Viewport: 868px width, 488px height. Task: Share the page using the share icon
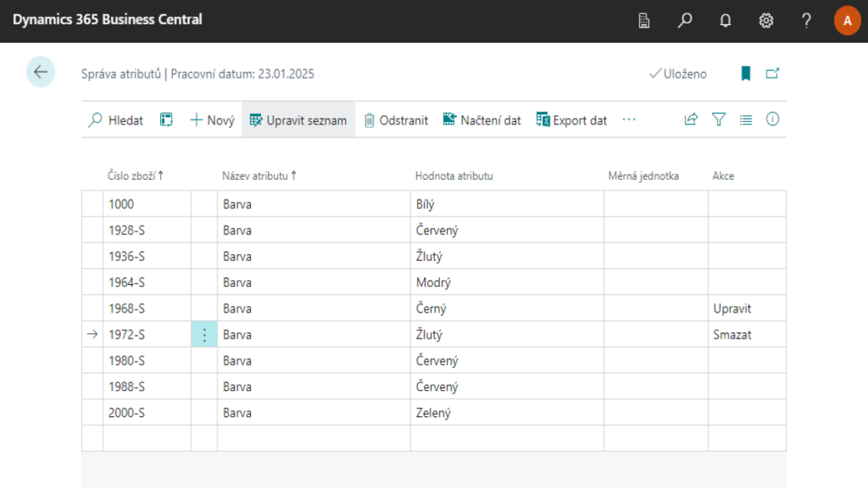pos(690,119)
